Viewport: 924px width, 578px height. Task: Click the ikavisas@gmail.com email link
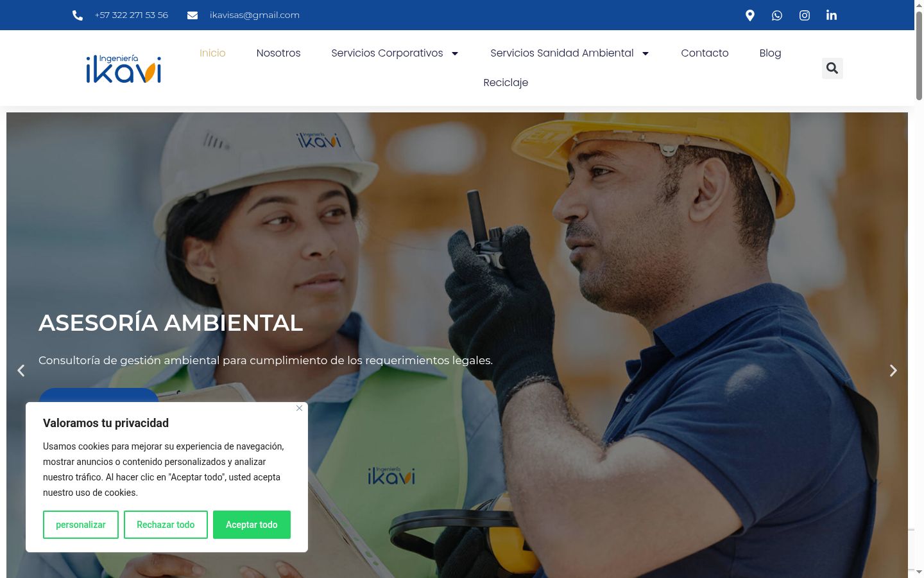tap(255, 15)
